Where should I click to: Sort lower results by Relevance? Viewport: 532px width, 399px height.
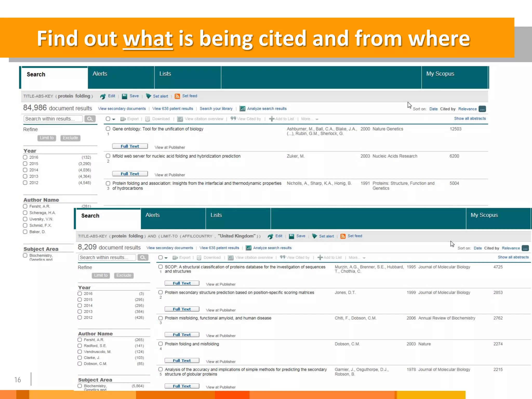click(511, 248)
